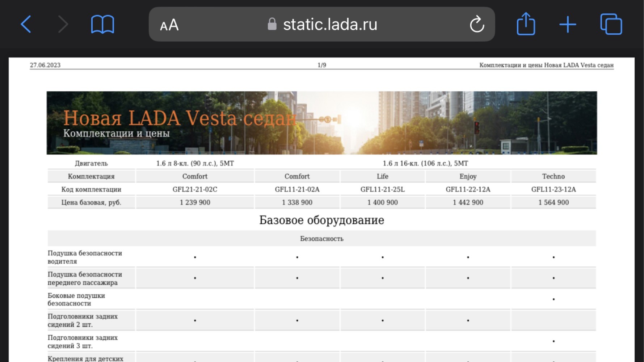
Task: Click Подушка безопасности переднего пассажира row label
Action: click(x=85, y=278)
